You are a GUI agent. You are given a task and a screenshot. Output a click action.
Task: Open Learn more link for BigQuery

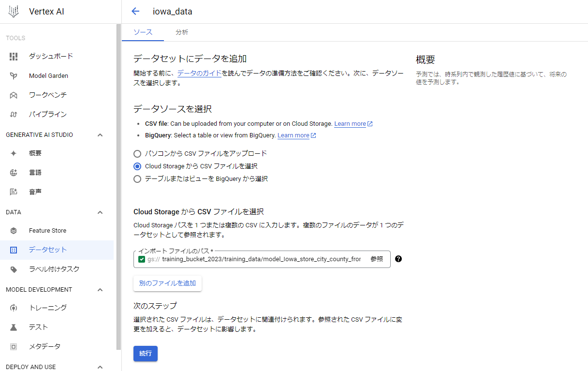coord(294,135)
